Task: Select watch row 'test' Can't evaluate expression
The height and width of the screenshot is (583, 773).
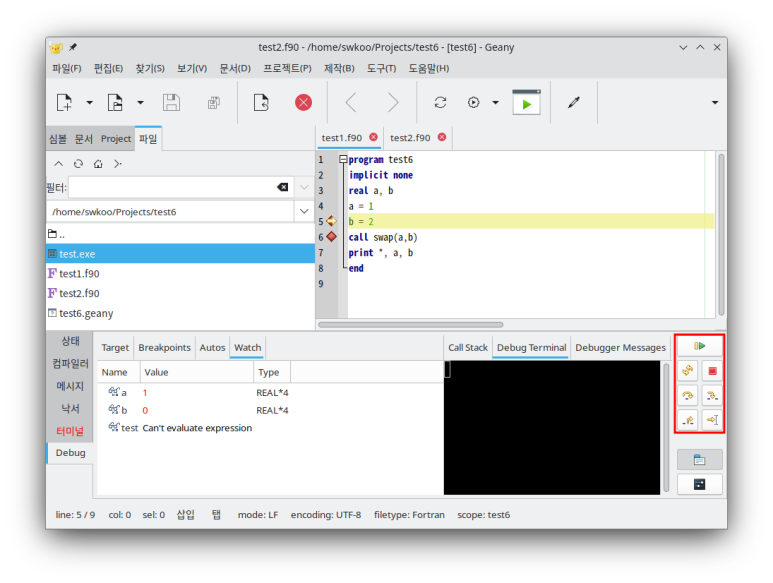Action: 270,428
